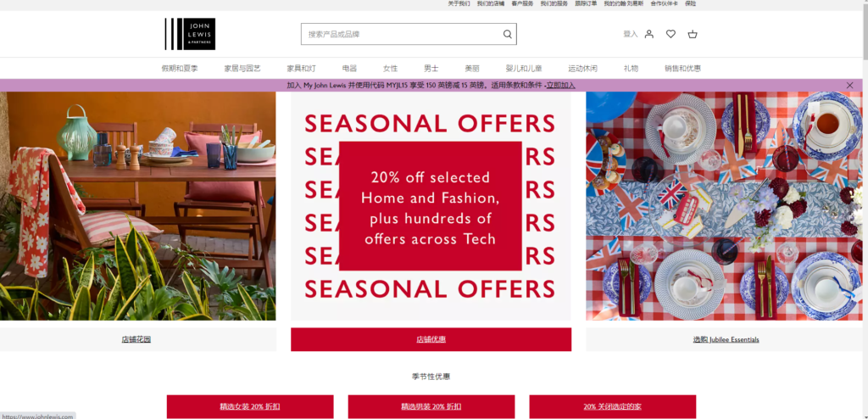Click the 登入 sign-in link

point(630,34)
